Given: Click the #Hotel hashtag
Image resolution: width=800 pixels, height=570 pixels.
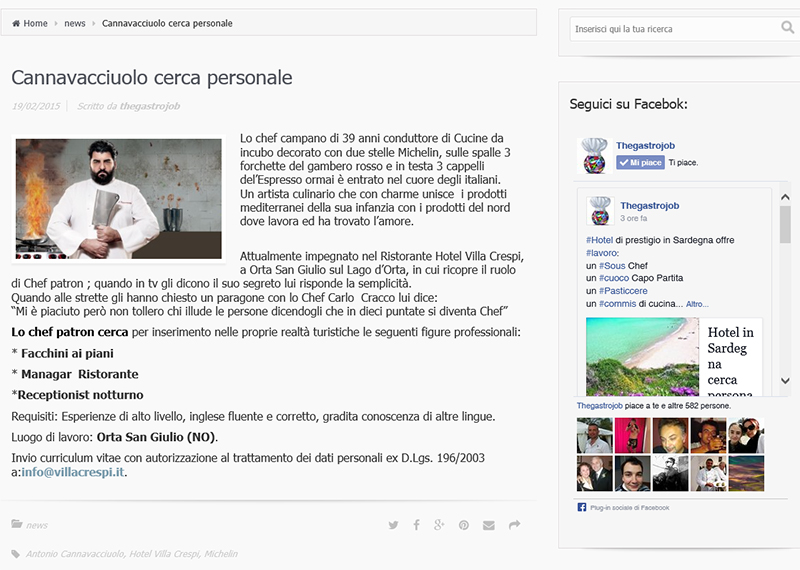Looking at the screenshot, I should point(599,240).
